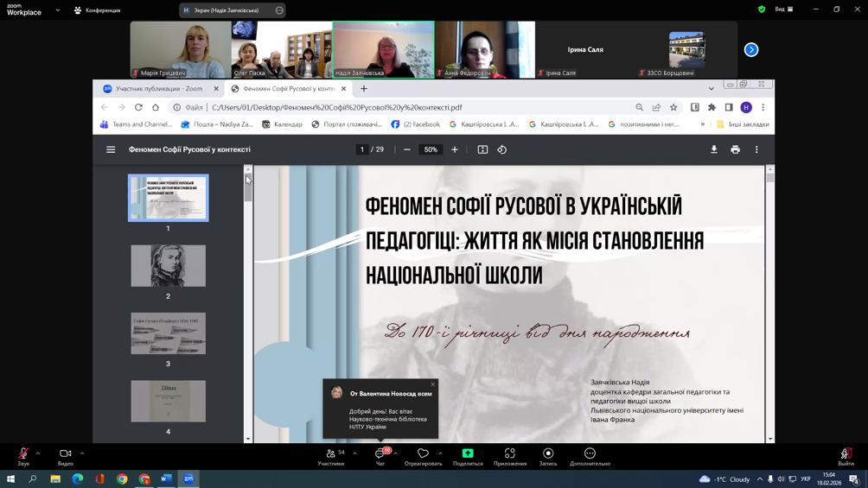Bookmark this page with star icon
The image size is (868, 488).
pyautogui.click(x=673, y=107)
